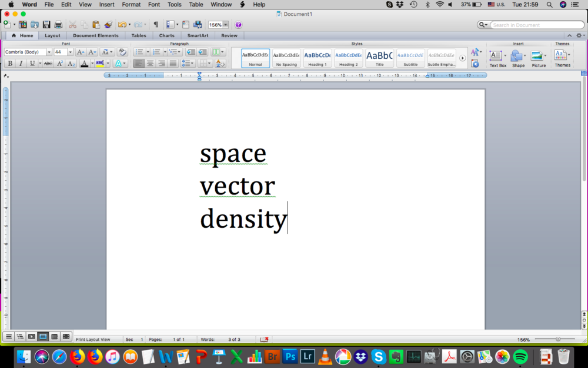Click the Print icon in toolbar
The image size is (588, 368).
pyautogui.click(x=58, y=25)
